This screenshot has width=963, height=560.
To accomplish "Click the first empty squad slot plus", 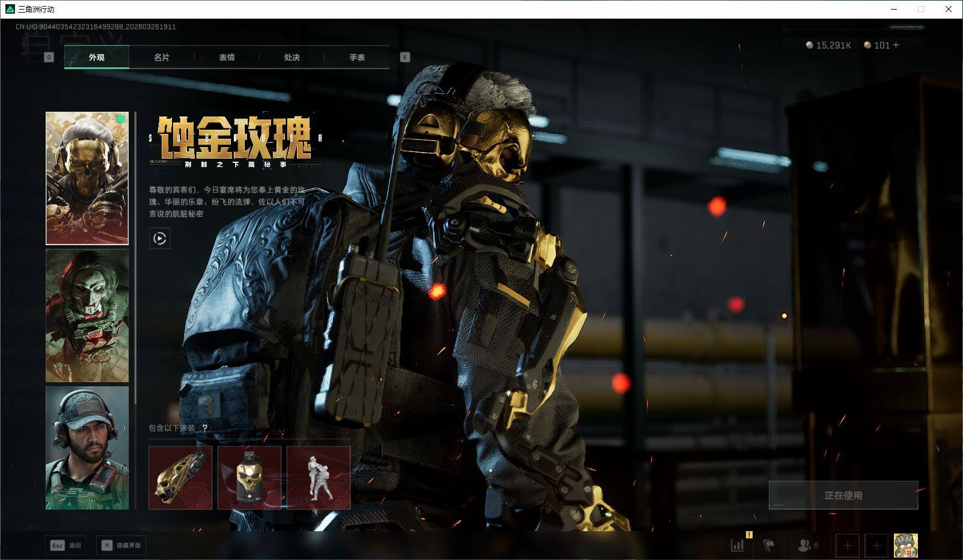I will (848, 546).
